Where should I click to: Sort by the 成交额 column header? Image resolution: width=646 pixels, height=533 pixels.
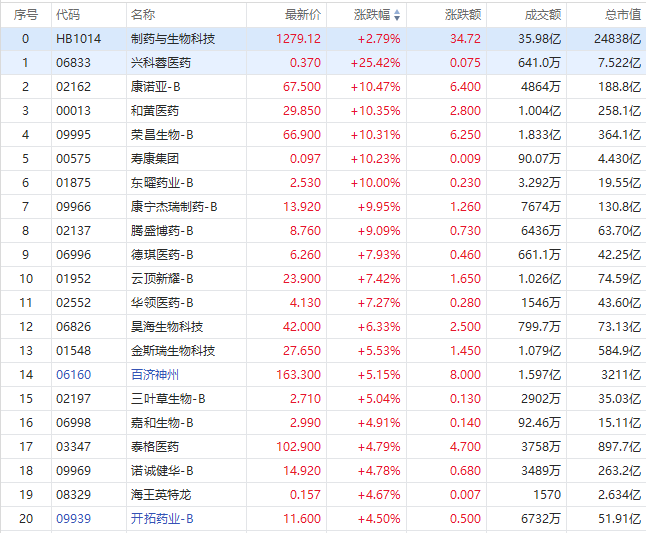543,15
